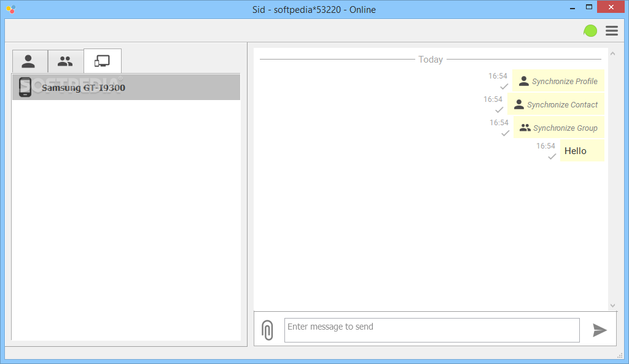Viewport: 629px width, 364px height.
Task: Send message with paper plane icon
Action: click(x=600, y=330)
